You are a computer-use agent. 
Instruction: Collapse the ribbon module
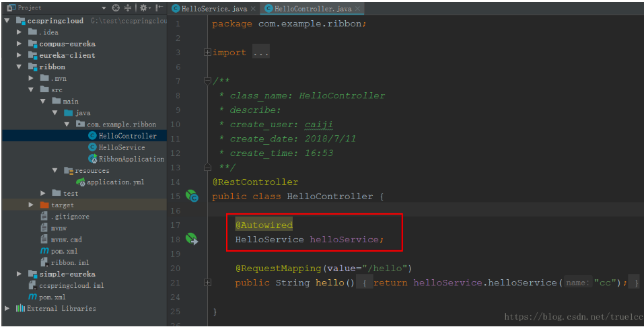pyautogui.click(x=19, y=67)
